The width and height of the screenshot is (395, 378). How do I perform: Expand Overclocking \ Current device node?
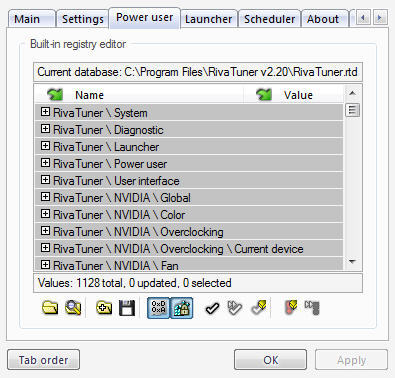(x=45, y=248)
